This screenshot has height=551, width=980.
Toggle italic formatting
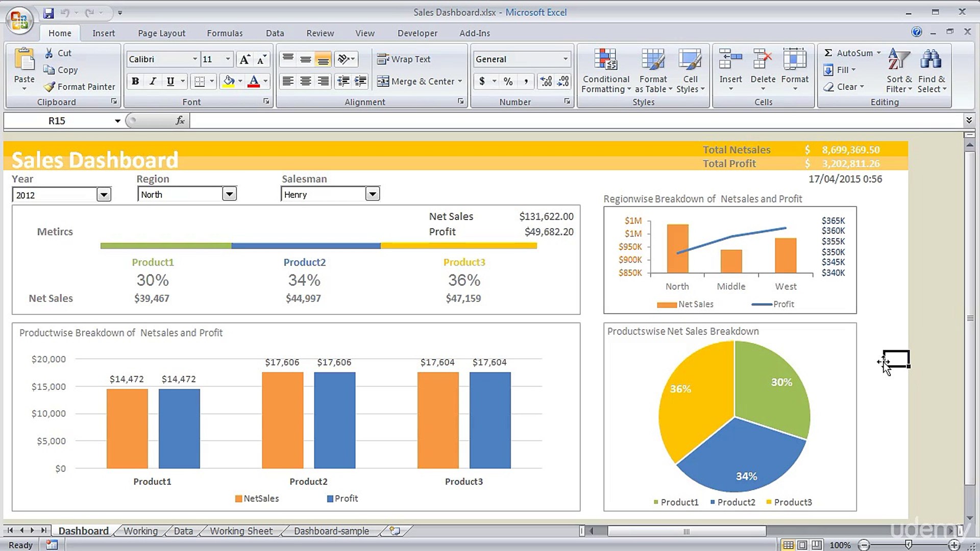click(152, 81)
